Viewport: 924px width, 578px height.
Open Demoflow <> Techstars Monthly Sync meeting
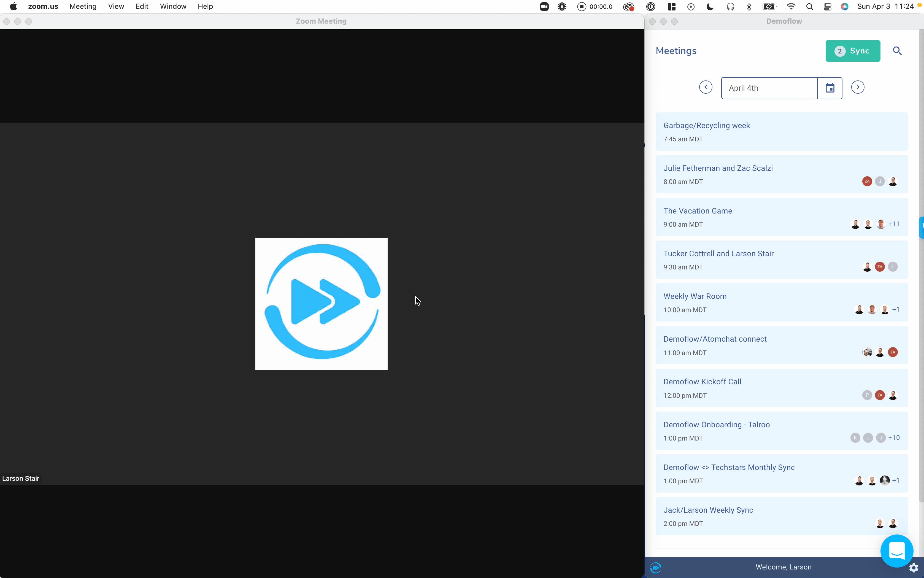click(781, 474)
